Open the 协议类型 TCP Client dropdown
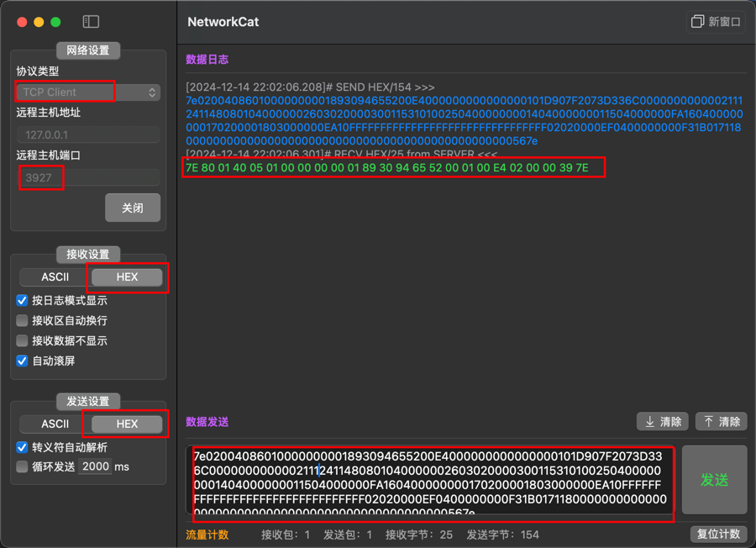The width and height of the screenshot is (756, 548). pos(88,92)
